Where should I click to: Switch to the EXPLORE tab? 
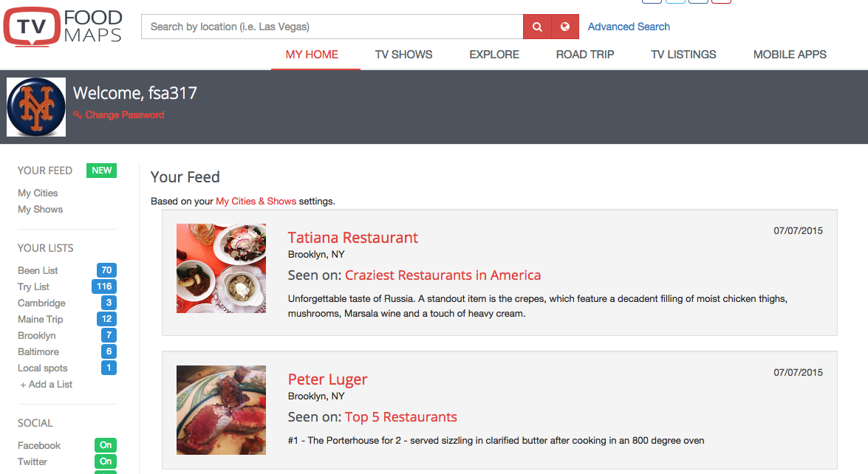click(494, 55)
